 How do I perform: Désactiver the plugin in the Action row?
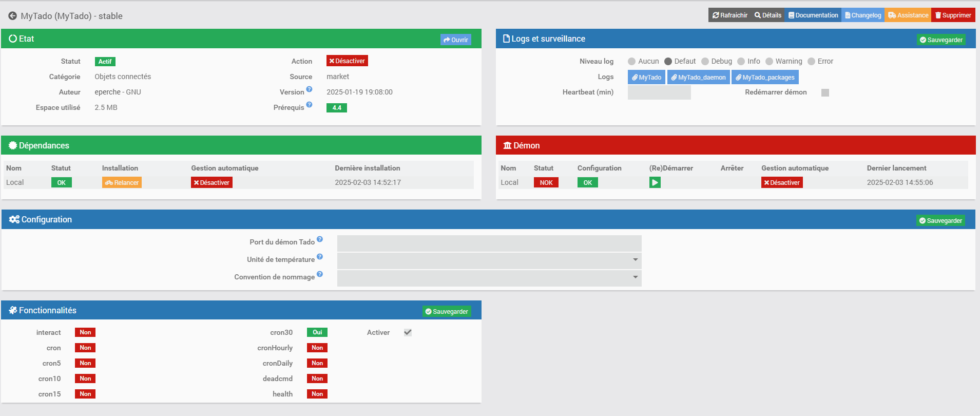click(347, 61)
